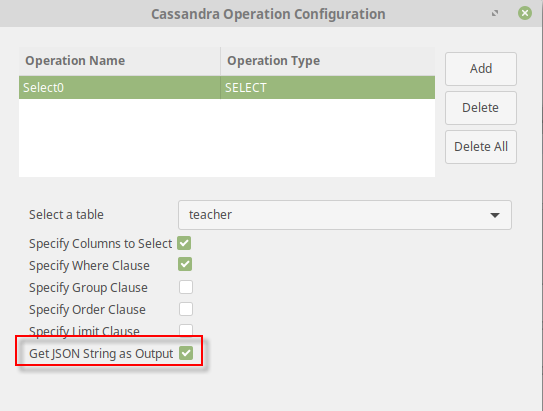Viewport: 543px width, 411px height.
Task: Select the Select0 operation row
Action: pyautogui.click(x=227, y=88)
